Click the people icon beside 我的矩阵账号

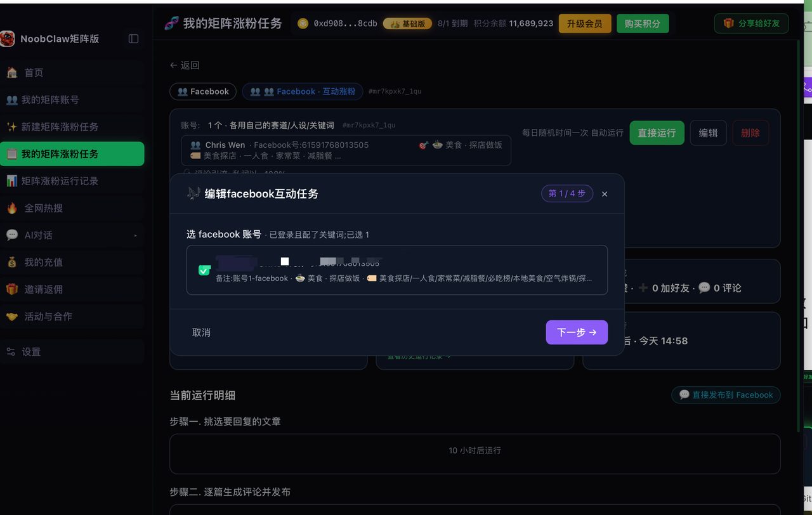(11, 100)
